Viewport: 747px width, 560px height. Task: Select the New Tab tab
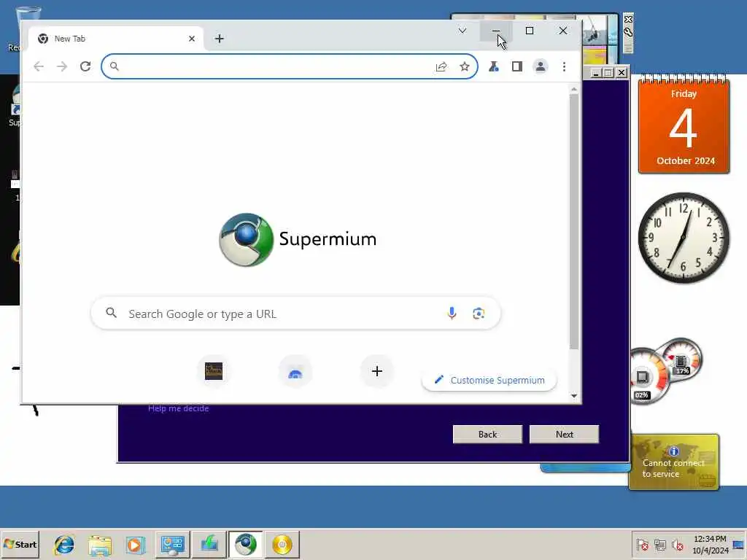click(x=116, y=39)
